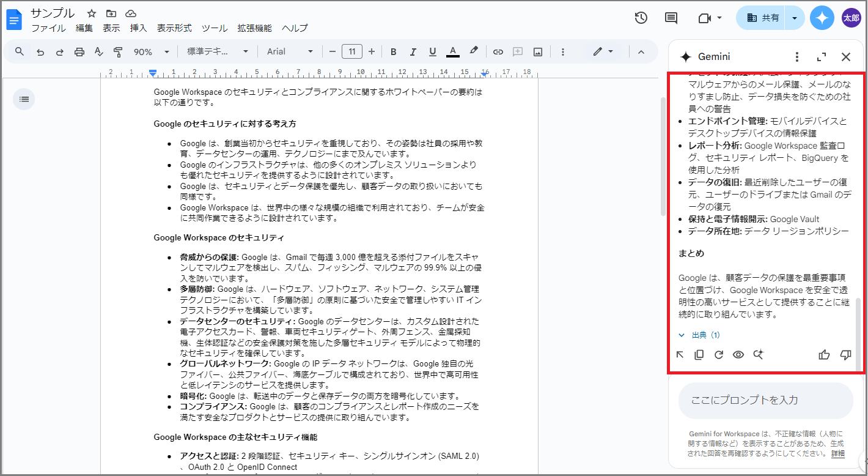Click the add comment toolbar icon

click(518, 52)
